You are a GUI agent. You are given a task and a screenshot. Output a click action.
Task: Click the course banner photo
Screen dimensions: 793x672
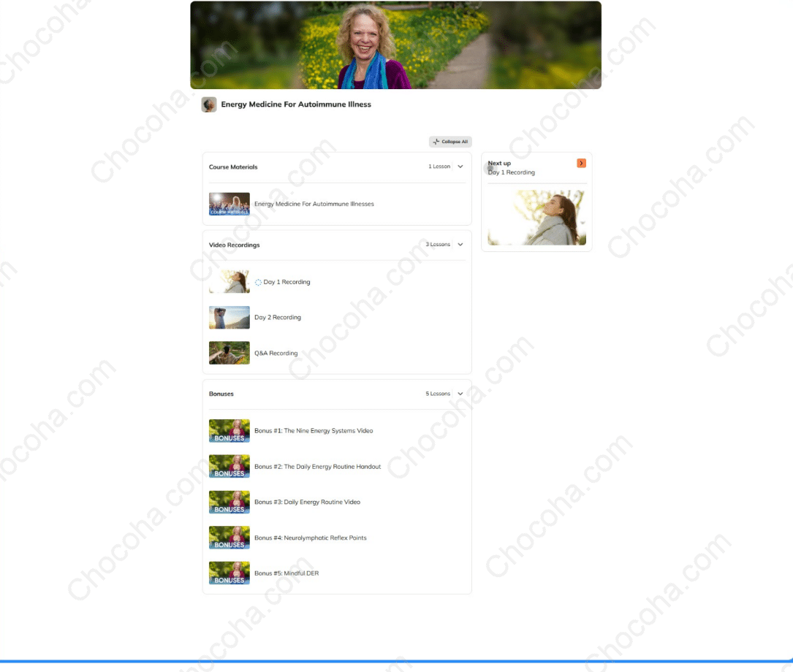[x=395, y=45]
